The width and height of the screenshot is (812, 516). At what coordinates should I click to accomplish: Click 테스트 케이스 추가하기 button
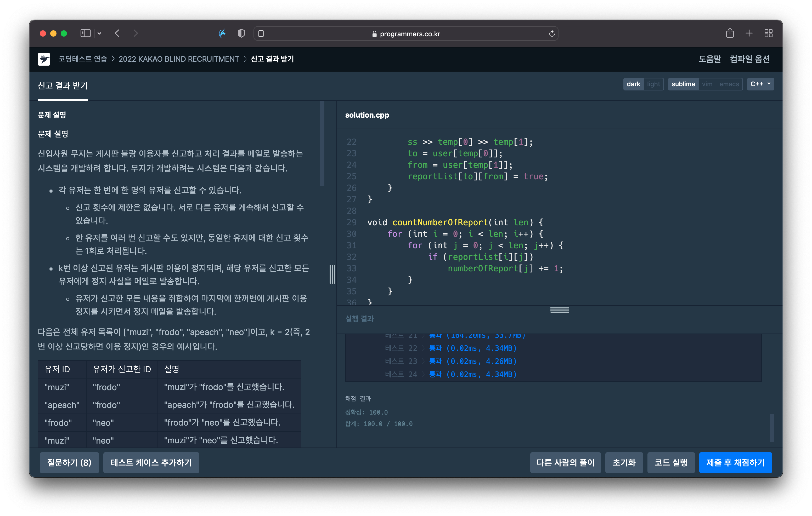click(151, 462)
